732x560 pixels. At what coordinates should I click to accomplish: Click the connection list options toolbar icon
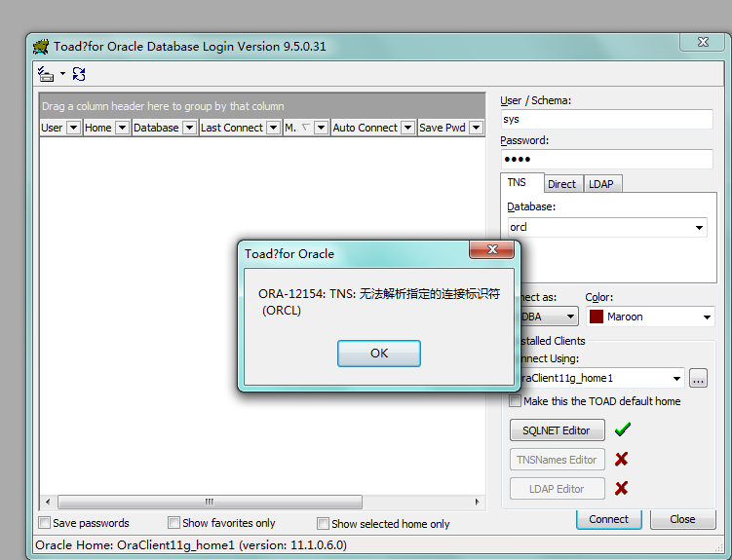46,74
